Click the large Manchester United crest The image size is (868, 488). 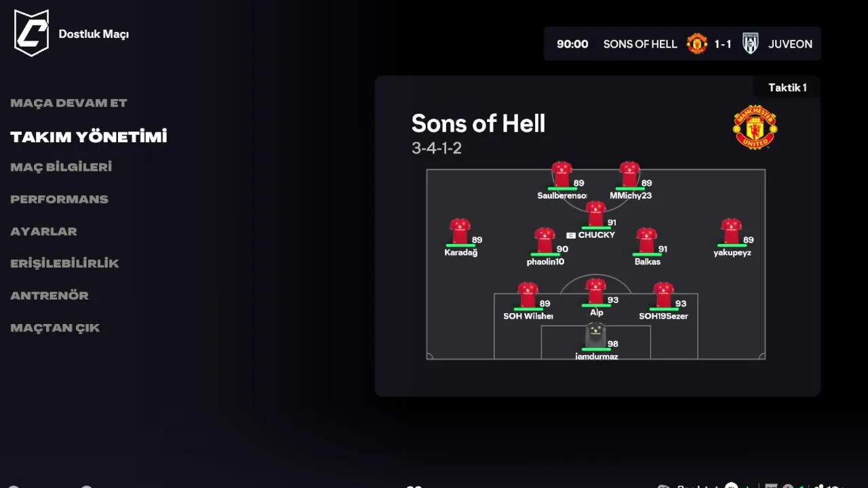pyautogui.click(x=755, y=127)
